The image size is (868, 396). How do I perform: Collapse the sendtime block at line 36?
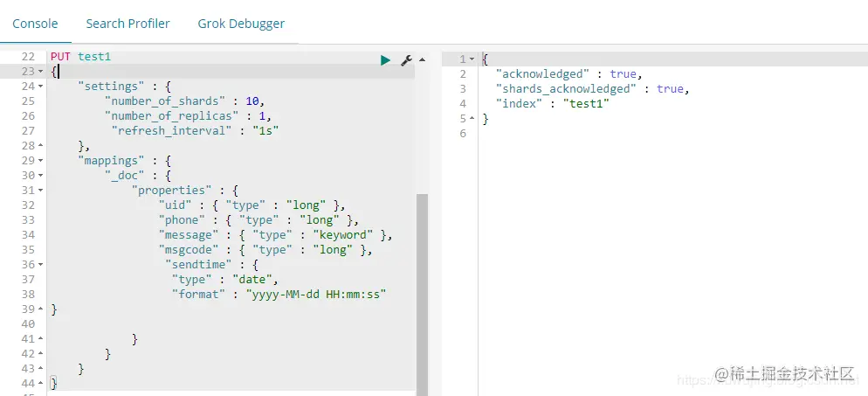(x=41, y=265)
